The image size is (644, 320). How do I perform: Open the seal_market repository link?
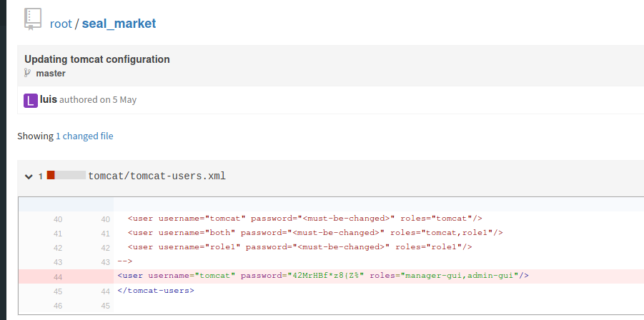point(119,24)
